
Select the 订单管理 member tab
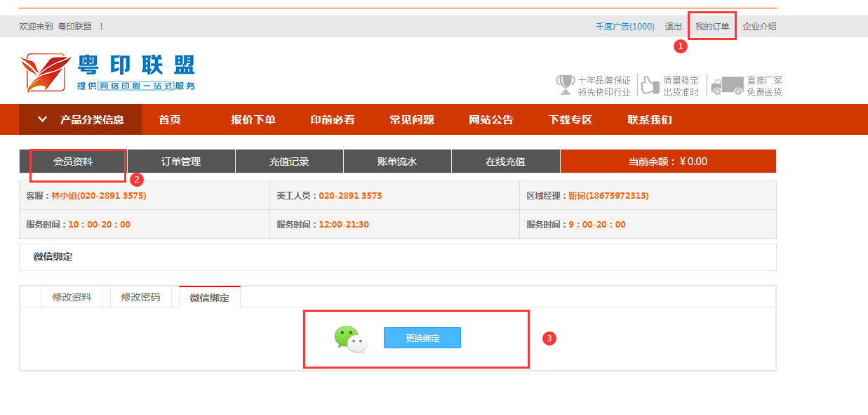coord(181,162)
